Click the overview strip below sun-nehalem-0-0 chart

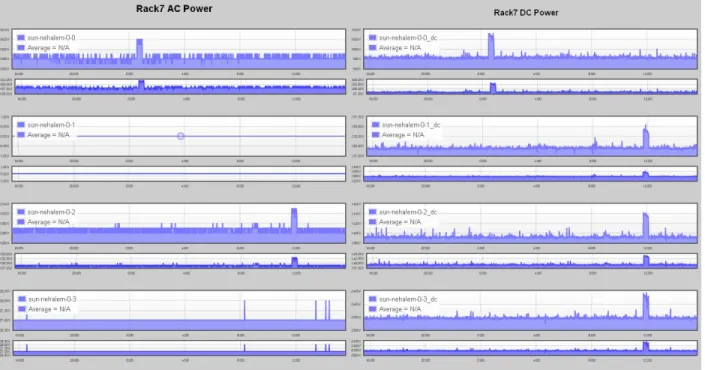[180, 87]
